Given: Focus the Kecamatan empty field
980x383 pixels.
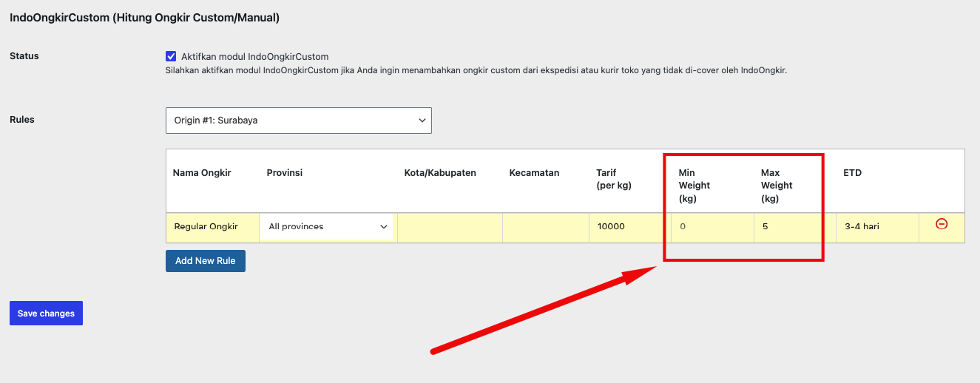Looking at the screenshot, I should (x=546, y=227).
